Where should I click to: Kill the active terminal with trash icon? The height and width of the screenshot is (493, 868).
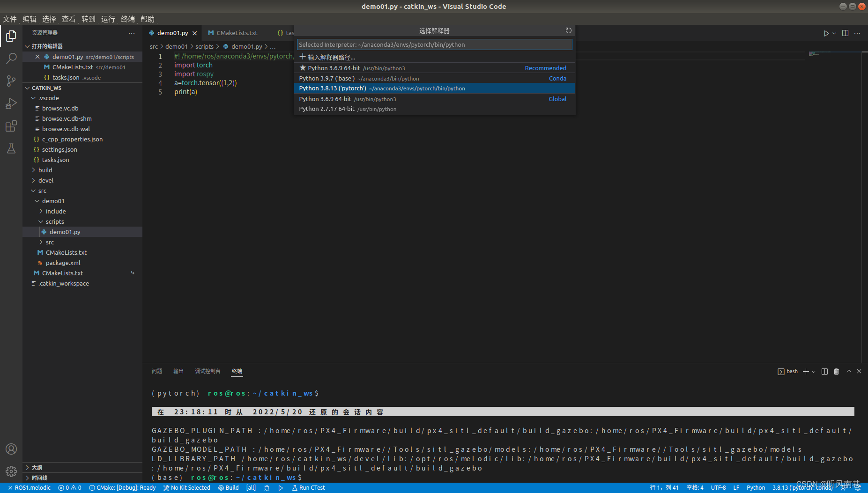click(x=836, y=371)
